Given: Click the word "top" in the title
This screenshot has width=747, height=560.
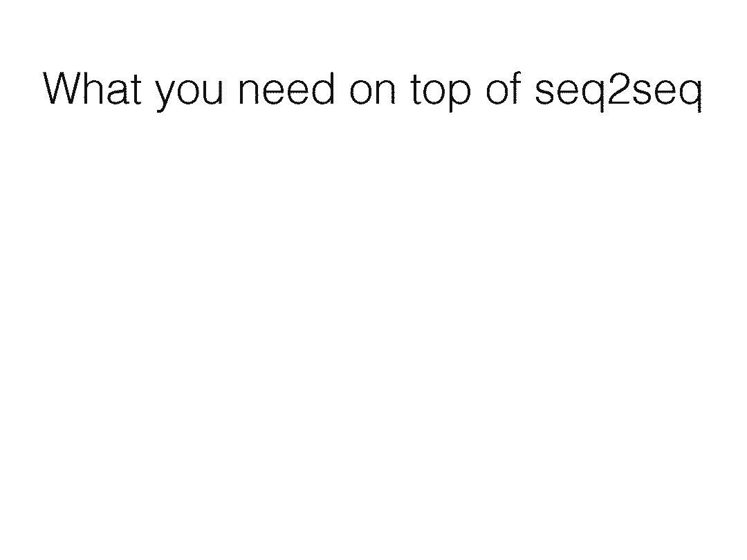Looking at the screenshot, I should [441, 91].
